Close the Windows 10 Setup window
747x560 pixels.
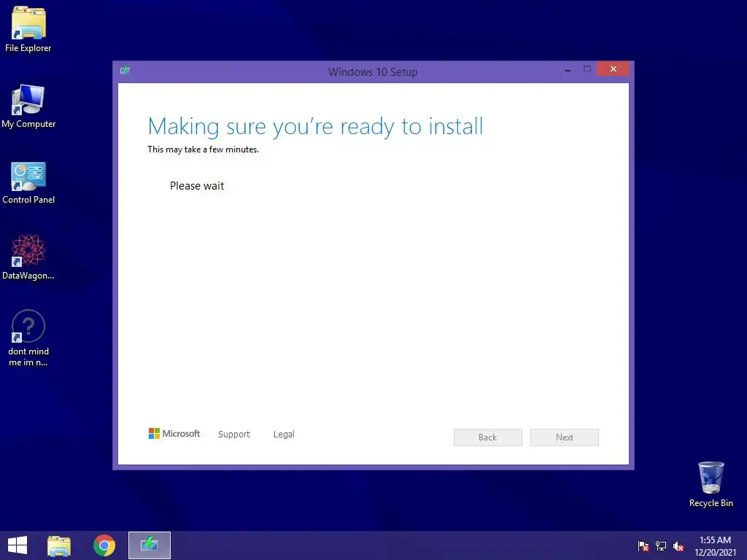click(x=613, y=69)
